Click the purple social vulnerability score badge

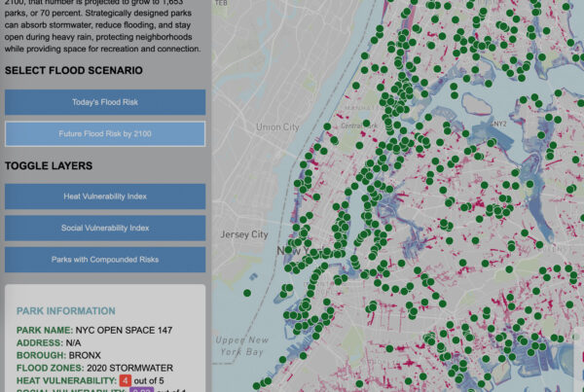click(x=142, y=390)
